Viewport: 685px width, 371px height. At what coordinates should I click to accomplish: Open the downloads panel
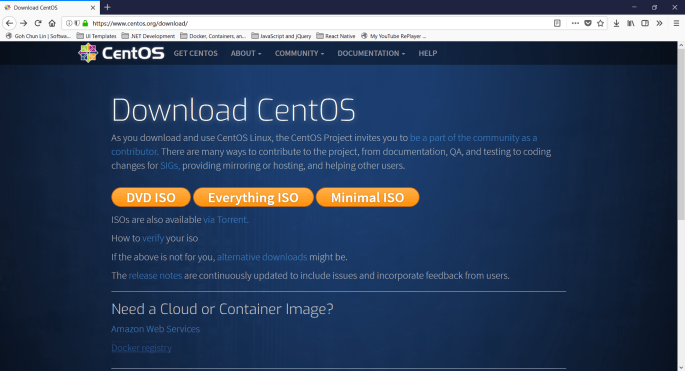click(x=616, y=23)
